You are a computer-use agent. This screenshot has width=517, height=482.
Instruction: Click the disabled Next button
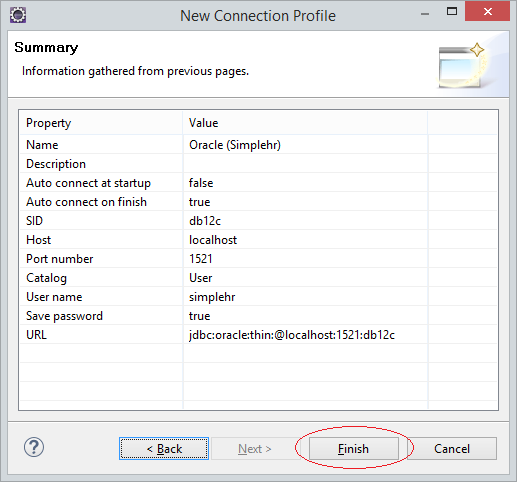pyautogui.click(x=255, y=449)
